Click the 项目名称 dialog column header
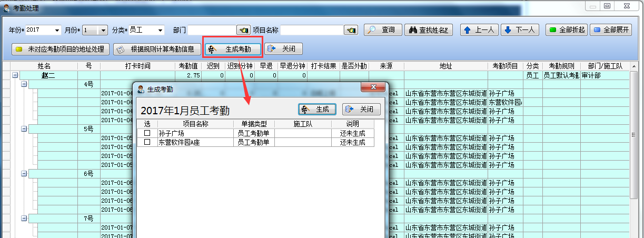 195,124
